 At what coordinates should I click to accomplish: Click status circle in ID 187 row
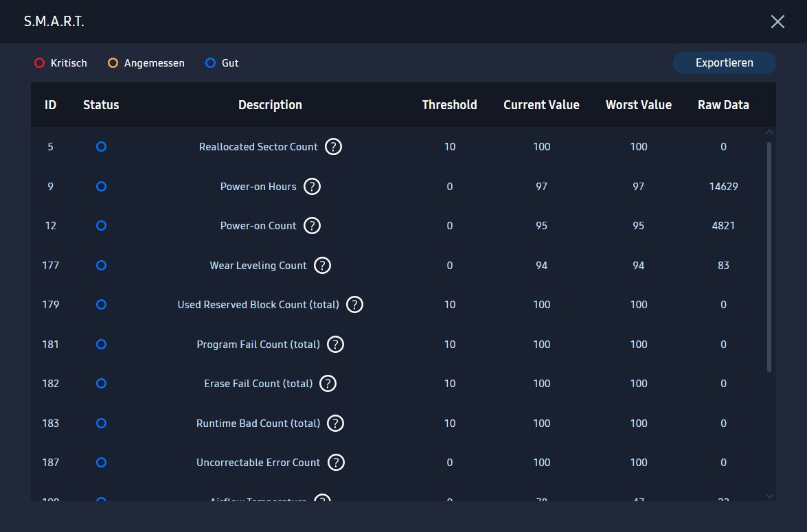pyautogui.click(x=102, y=463)
